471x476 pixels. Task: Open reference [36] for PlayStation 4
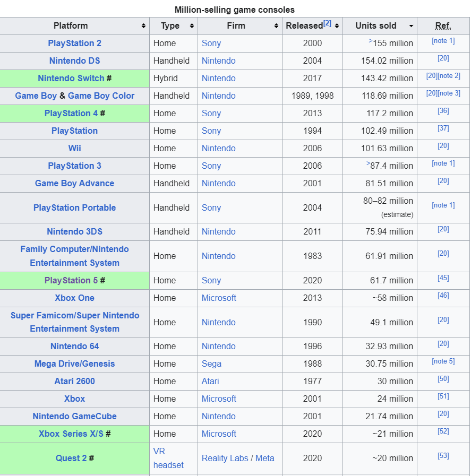[443, 111]
